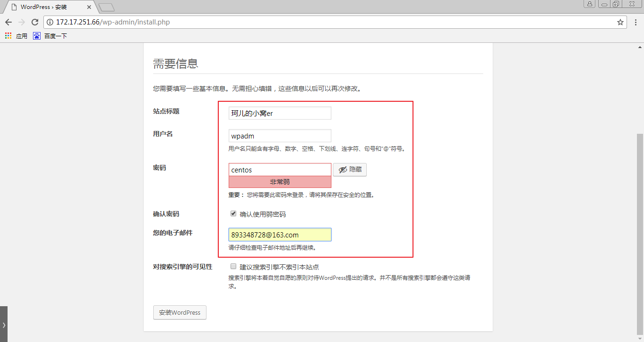
Task: Restore down the browser window
Action: pyautogui.click(x=616, y=4)
